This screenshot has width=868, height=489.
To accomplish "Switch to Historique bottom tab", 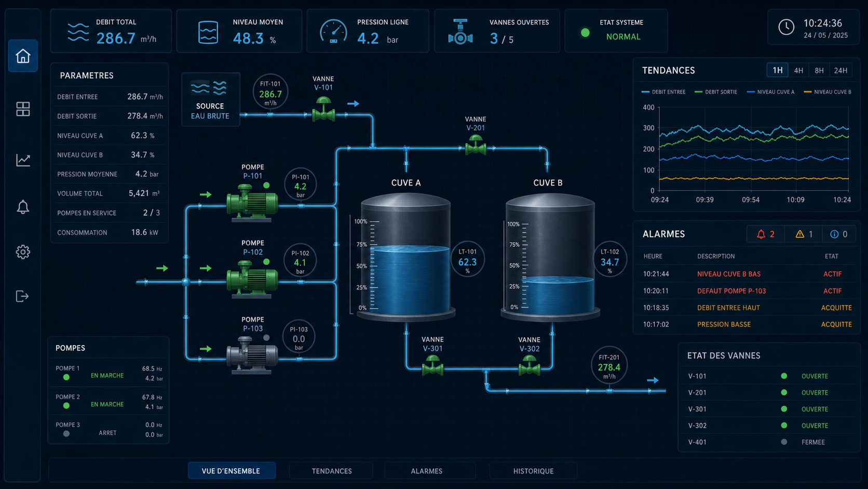I will [533, 471].
